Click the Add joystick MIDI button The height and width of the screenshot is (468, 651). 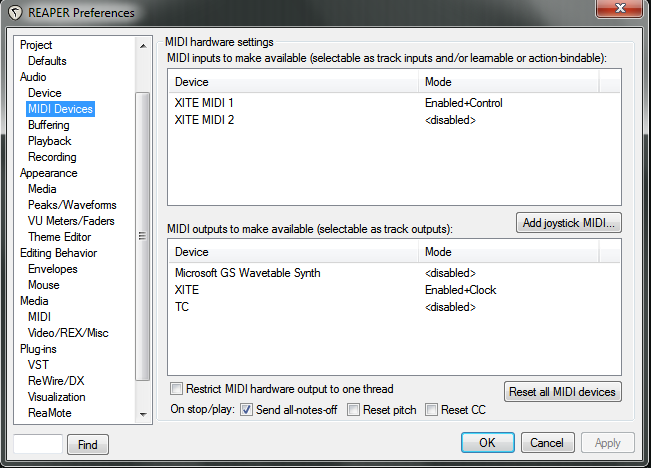click(568, 223)
